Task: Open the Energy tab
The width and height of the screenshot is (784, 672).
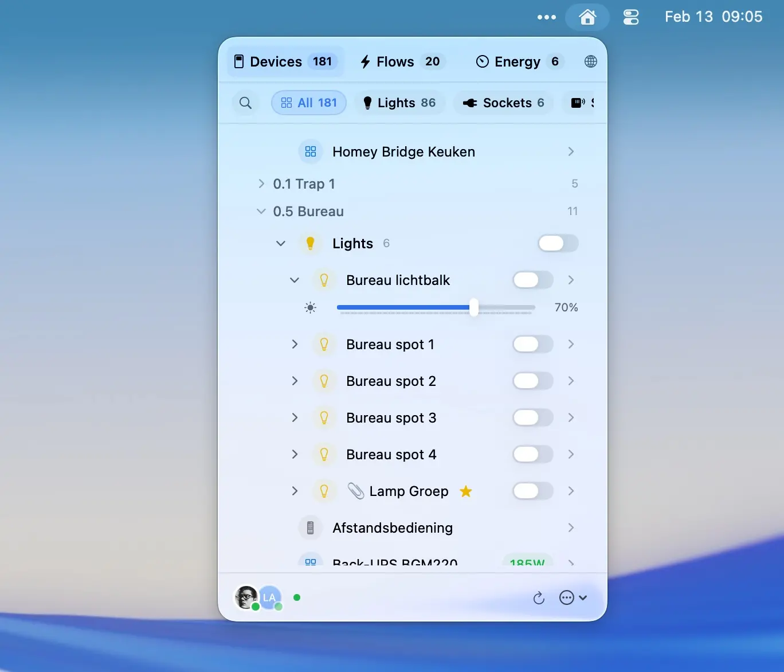Action: (516, 61)
